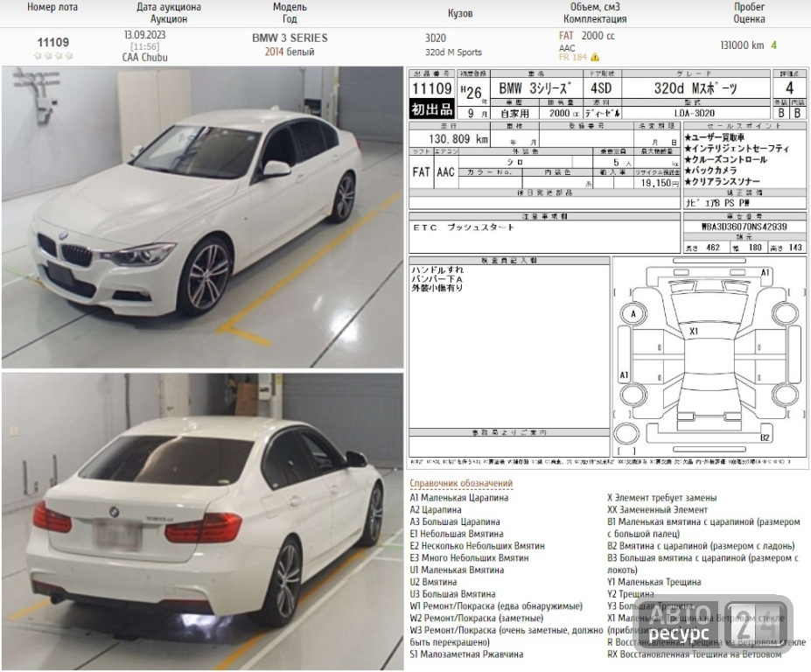The image size is (811, 672).
Task: Click the CAA Chubu auction name
Action: (145, 58)
